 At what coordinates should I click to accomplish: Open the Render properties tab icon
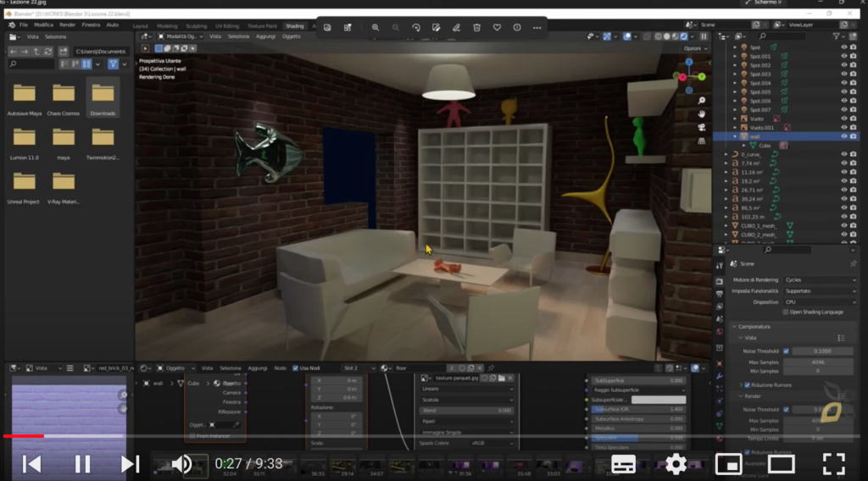719,281
